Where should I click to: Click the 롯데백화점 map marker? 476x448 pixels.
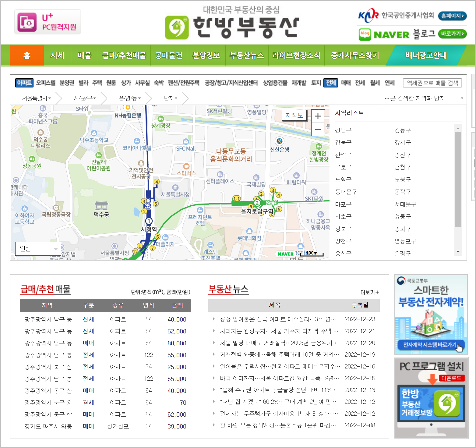(249, 231)
